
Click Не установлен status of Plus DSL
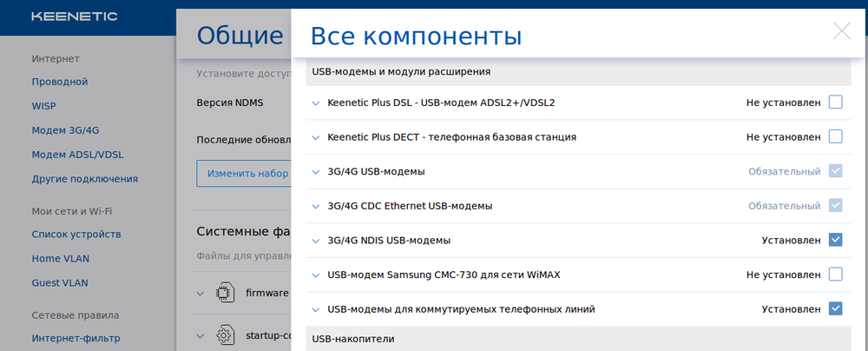[x=783, y=103]
